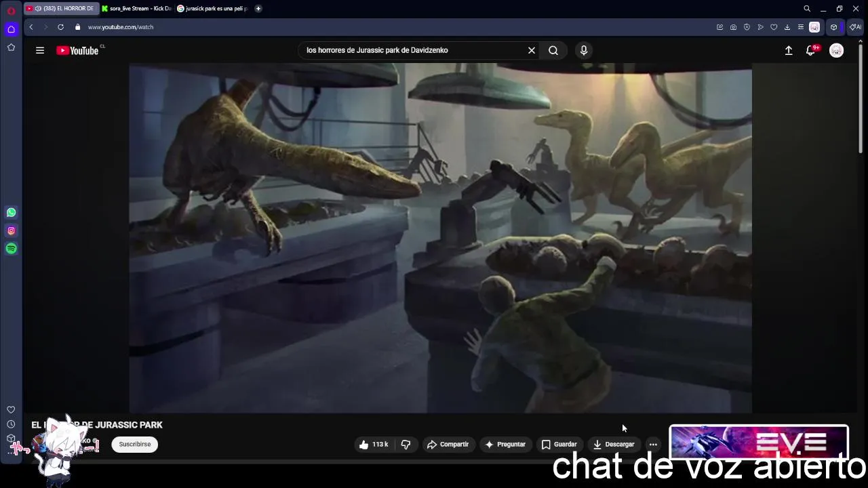Dislike the video thumbs-down
Image resolution: width=868 pixels, height=488 pixels.
click(406, 445)
